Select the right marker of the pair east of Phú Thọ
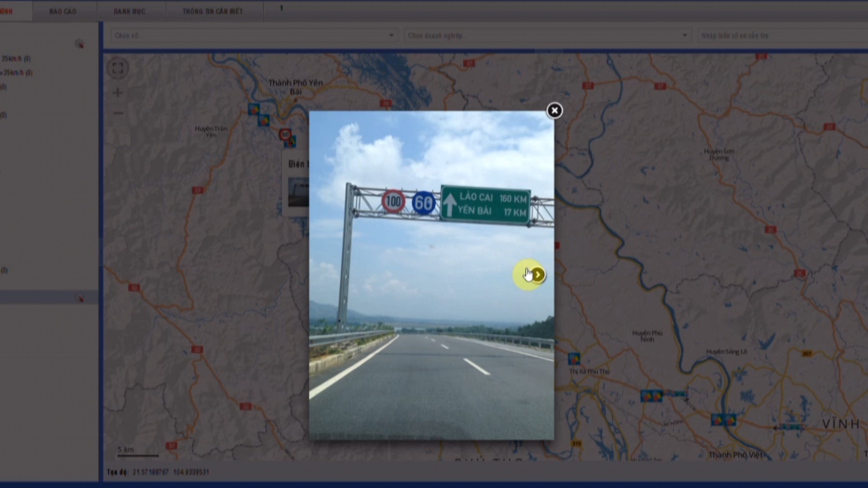Screen dimensions: 868x488 click(656, 396)
